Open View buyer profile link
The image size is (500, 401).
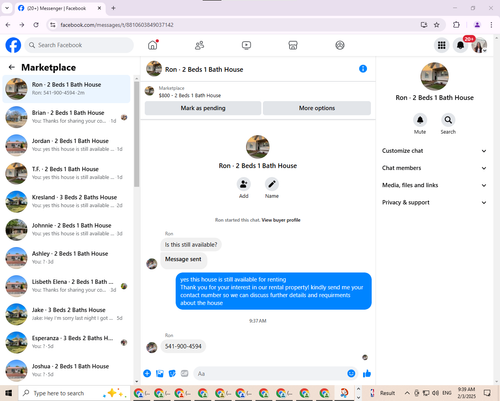tap(281, 220)
